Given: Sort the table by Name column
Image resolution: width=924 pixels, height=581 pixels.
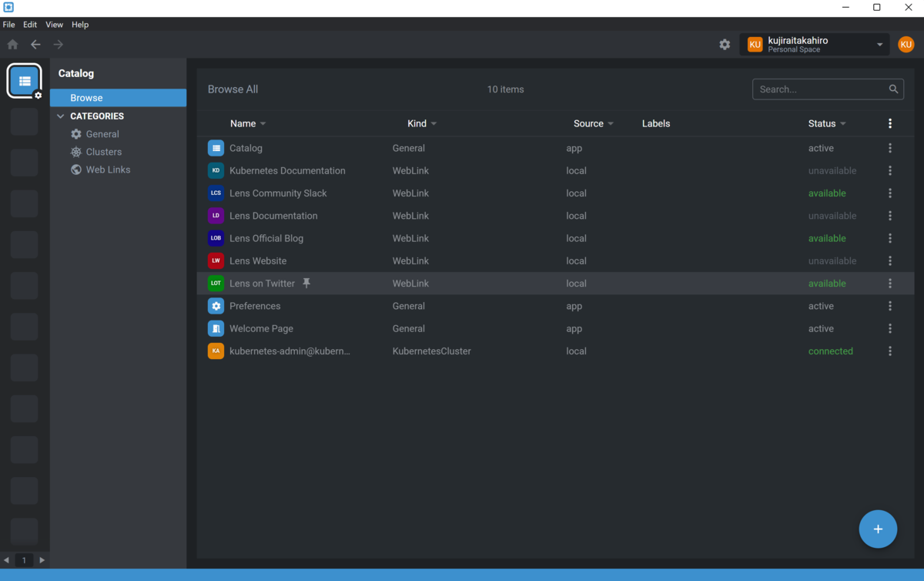Looking at the screenshot, I should (x=248, y=123).
